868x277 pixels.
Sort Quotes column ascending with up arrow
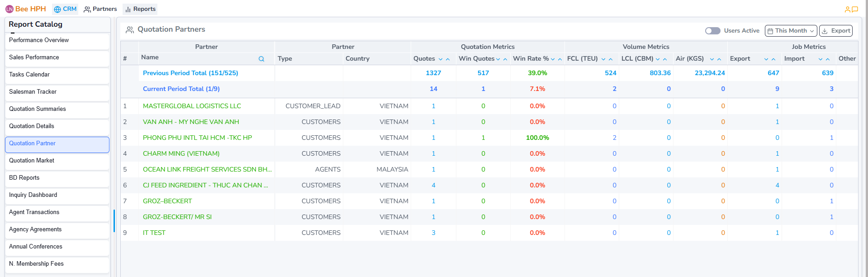pyautogui.click(x=448, y=59)
